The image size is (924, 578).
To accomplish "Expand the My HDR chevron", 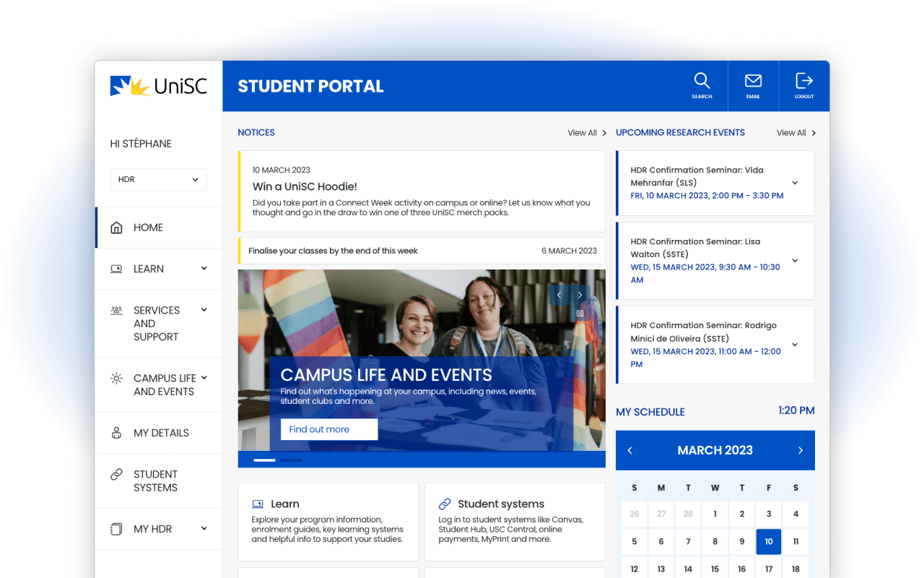I will 204,528.
